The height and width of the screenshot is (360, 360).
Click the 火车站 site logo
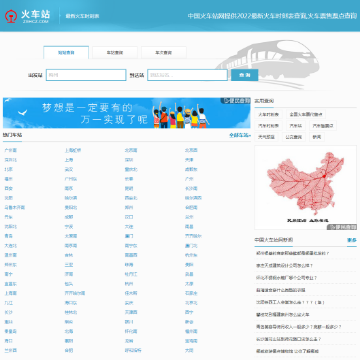27,16
